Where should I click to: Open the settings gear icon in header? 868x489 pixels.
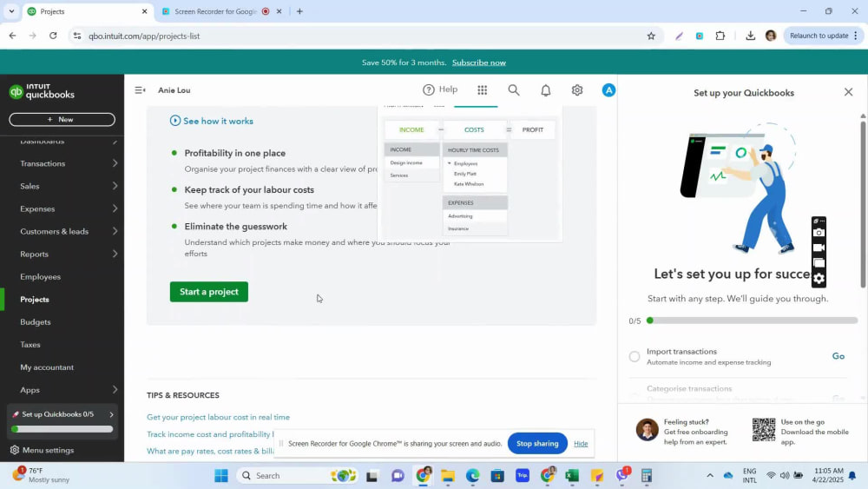coord(577,90)
